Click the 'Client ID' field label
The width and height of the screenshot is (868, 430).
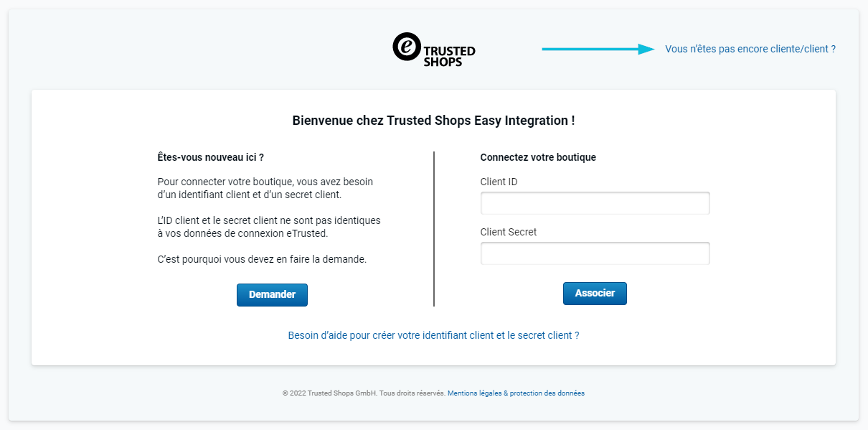499,182
